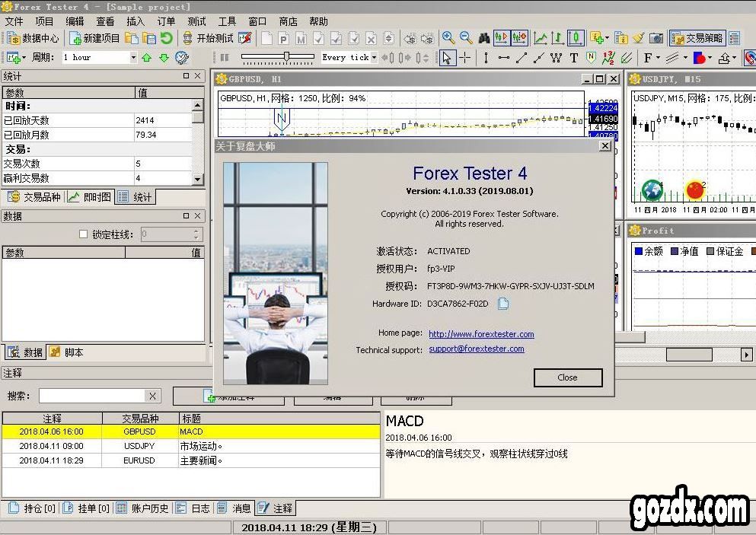Copy Hardware ID using copy icon
Image resolution: width=756 pixels, height=535 pixels.
coord(502,304)
